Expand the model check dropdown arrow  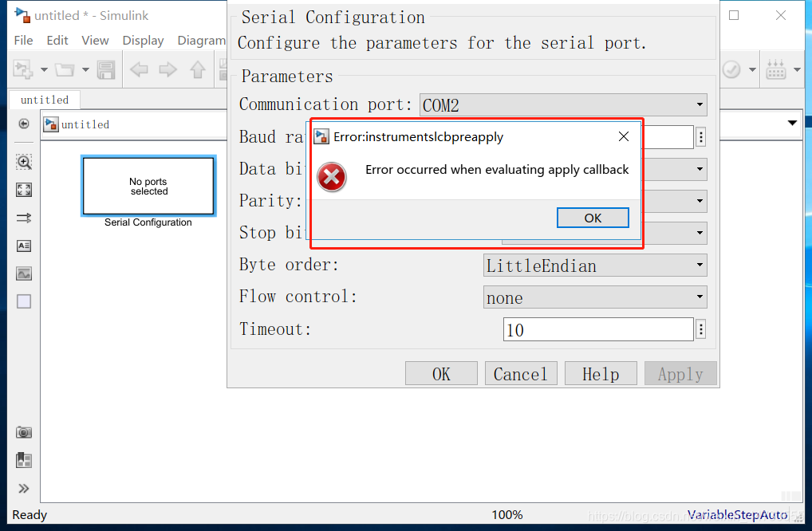pos(752,69)
